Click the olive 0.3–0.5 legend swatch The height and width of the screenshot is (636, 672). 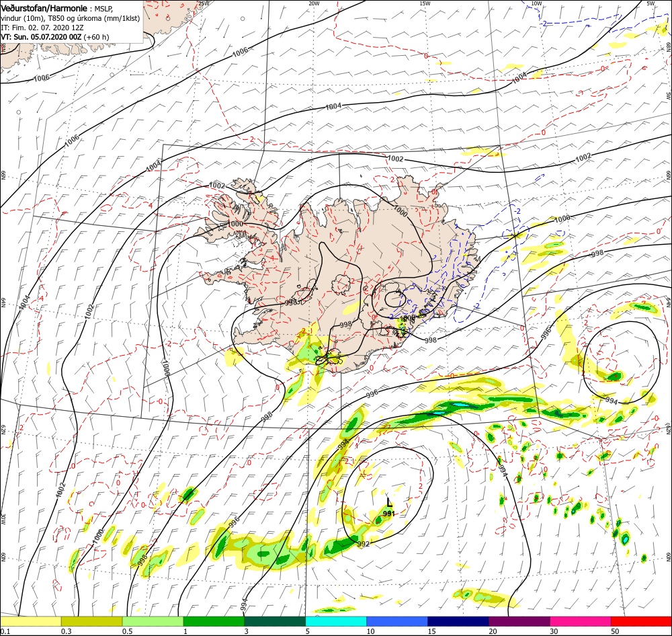[91, 621]
